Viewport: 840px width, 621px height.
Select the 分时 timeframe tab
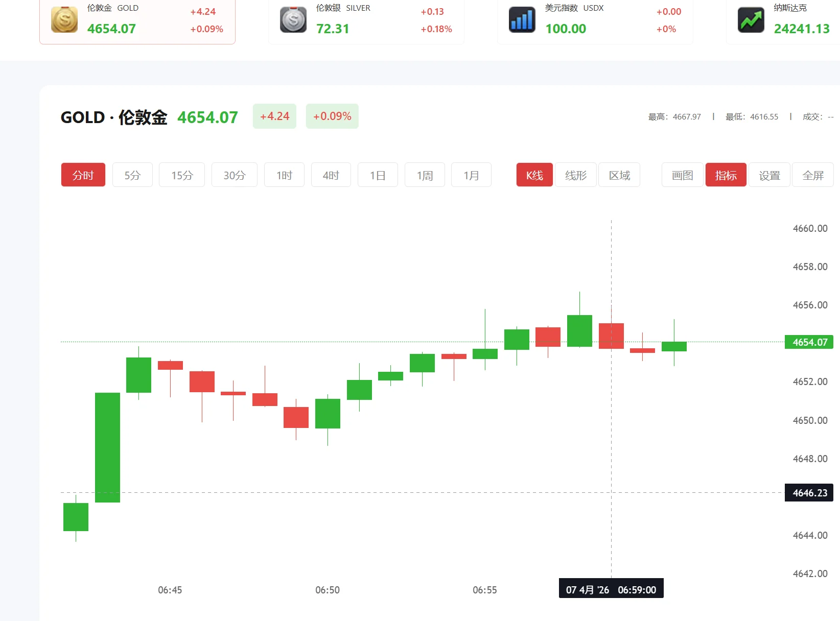[x=83, y=175]
